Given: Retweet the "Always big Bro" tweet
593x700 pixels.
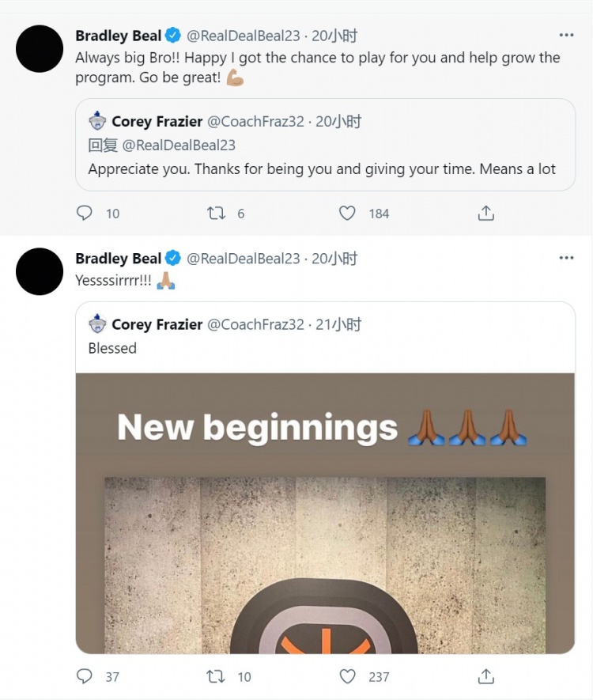Looking at the screenshot, I should pyautogui.click(x=215, y=213).
